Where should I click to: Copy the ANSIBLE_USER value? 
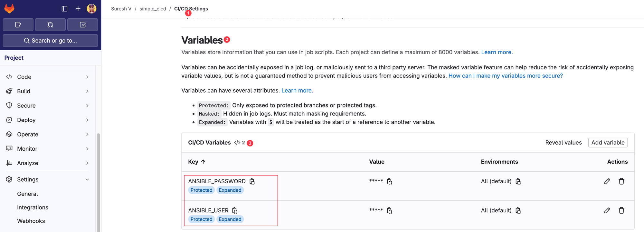tap(389, 210)
